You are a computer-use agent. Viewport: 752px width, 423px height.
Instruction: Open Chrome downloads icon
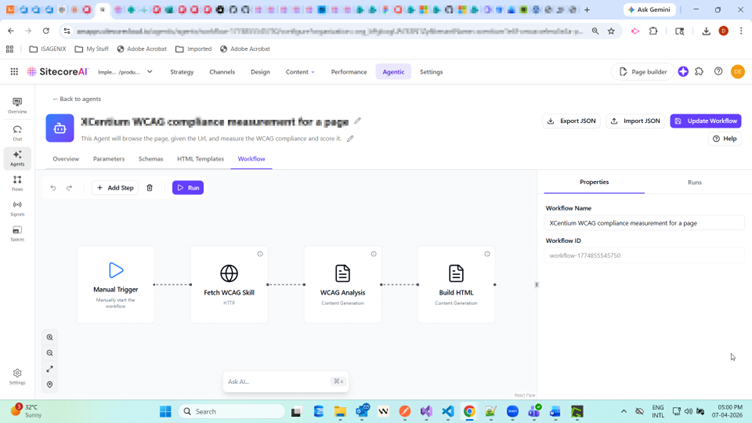point(706,31)
